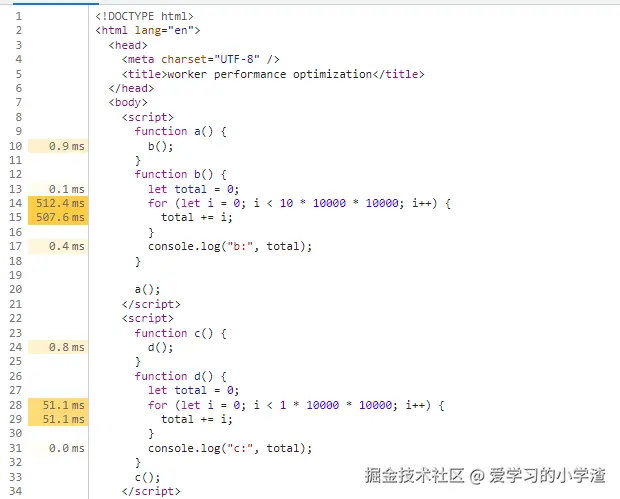The height and width of the screenshot is (499, 620).
Task: Click the a(); call on line 20
Action: (x=147, y=289)
